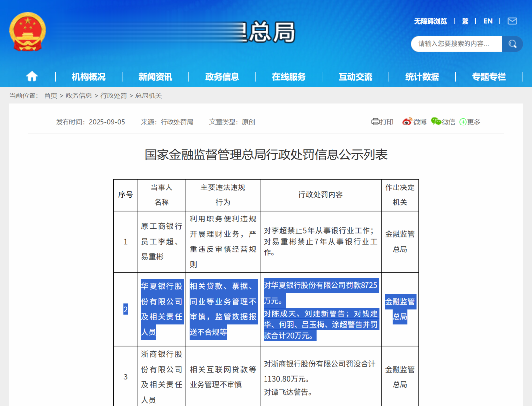
Task: Click the 当事人名称 column header
Action: pyautogui.click(x=162, y=195)
